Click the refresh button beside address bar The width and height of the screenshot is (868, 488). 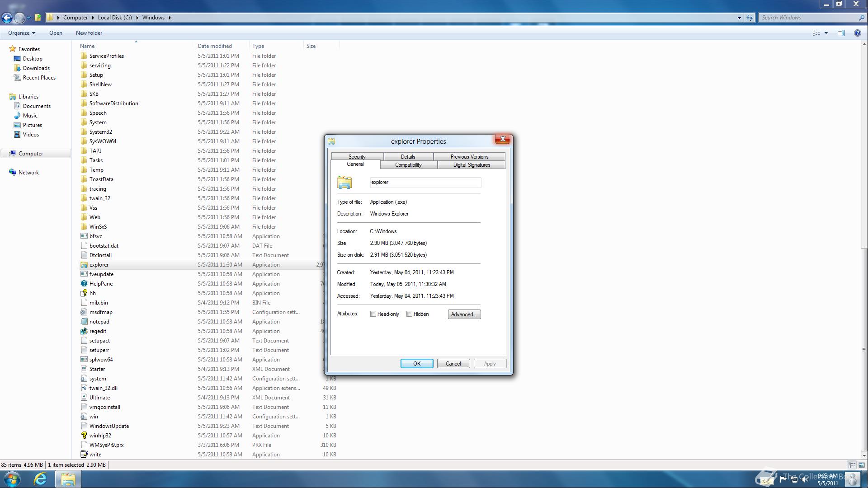click(750, 18)
